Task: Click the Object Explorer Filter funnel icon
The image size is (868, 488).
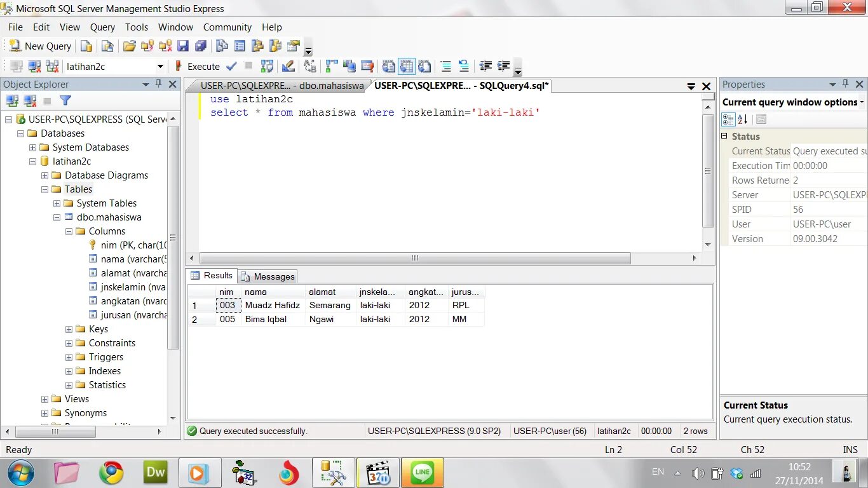Action: coord(65,100)
